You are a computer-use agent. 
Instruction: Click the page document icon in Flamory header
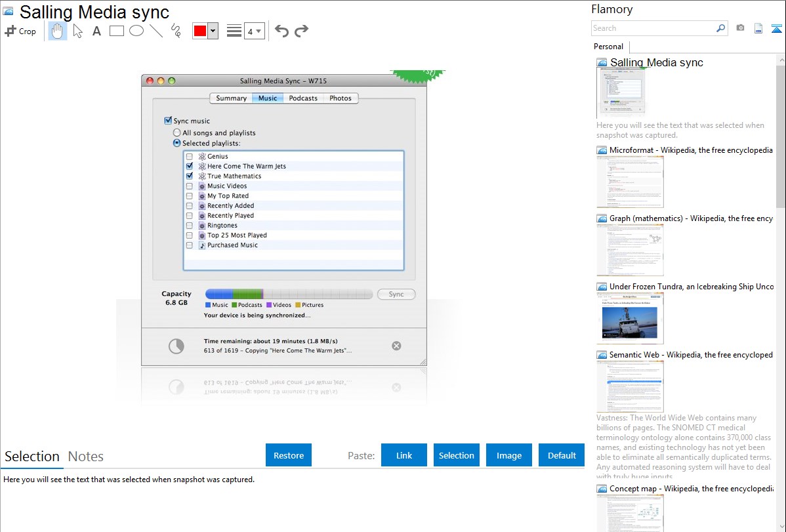758,28
